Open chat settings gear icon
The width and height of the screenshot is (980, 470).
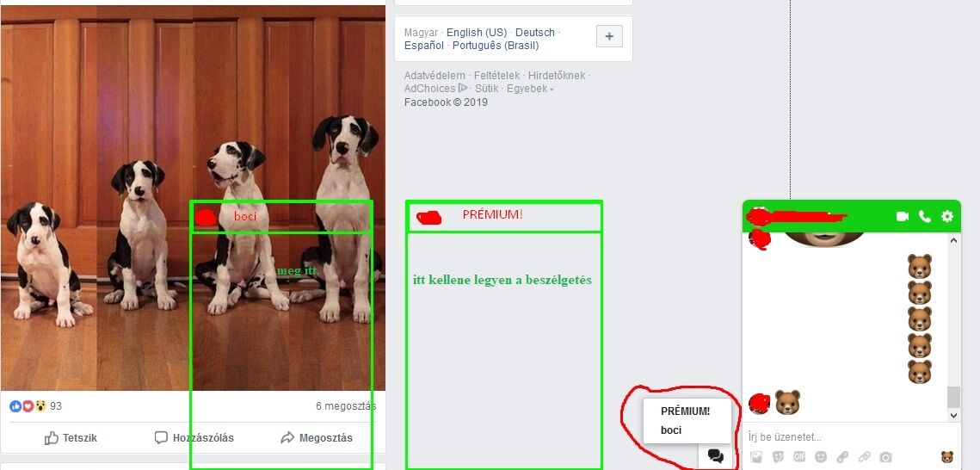[947, 216]
